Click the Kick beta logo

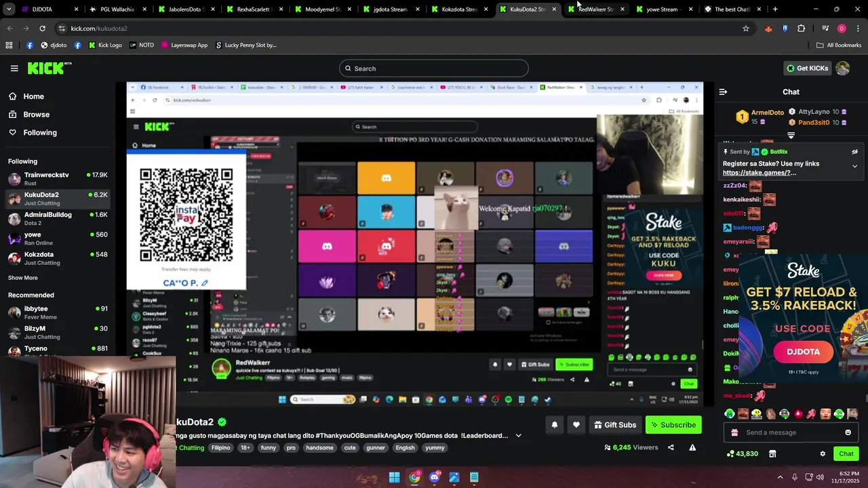(x=50, y=68)
